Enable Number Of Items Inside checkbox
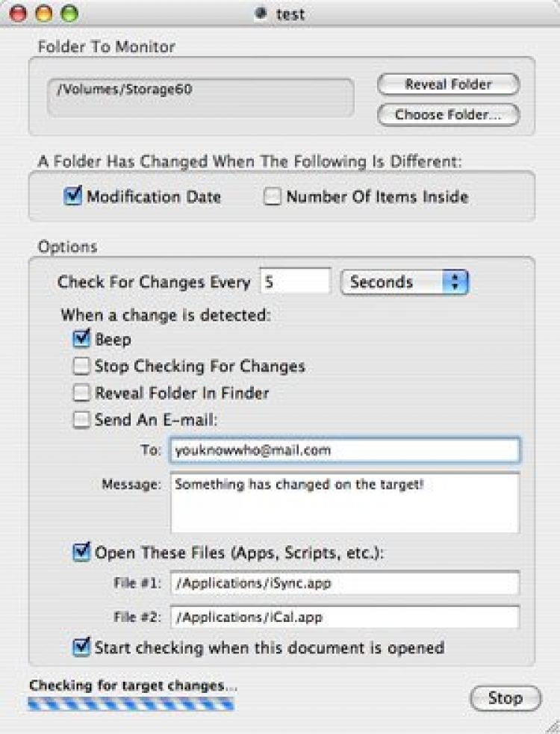Image resolution: width=560 pixels, height=734 pixels. [273, 197]
